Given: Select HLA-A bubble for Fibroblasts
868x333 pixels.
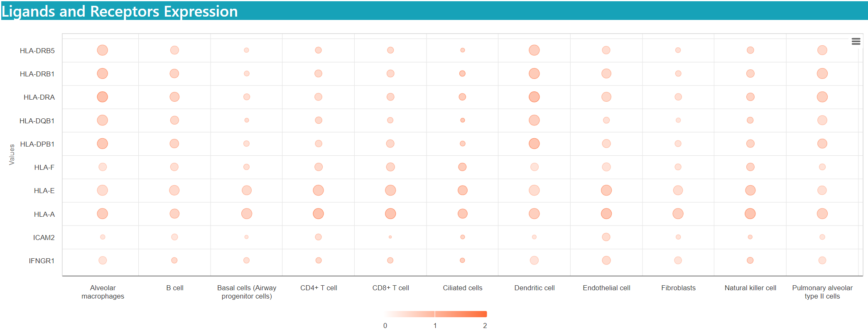Looking at the screenshot, I should coord(678,214).
